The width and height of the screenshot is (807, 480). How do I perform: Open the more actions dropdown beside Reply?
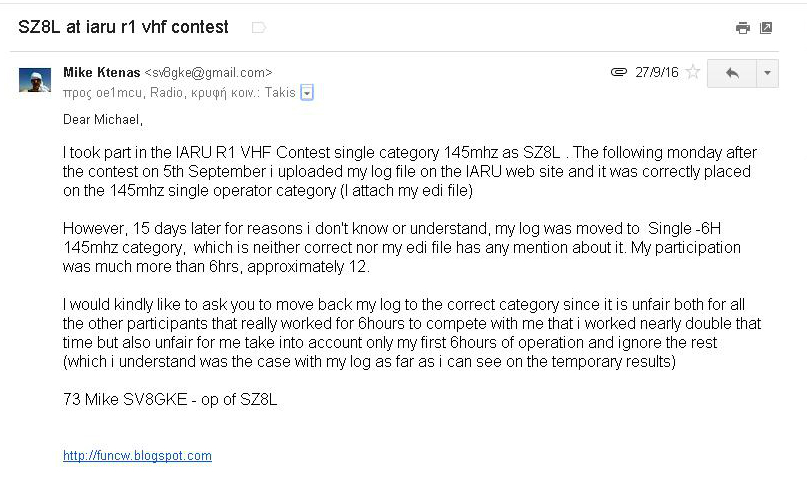tap(767, 73)
